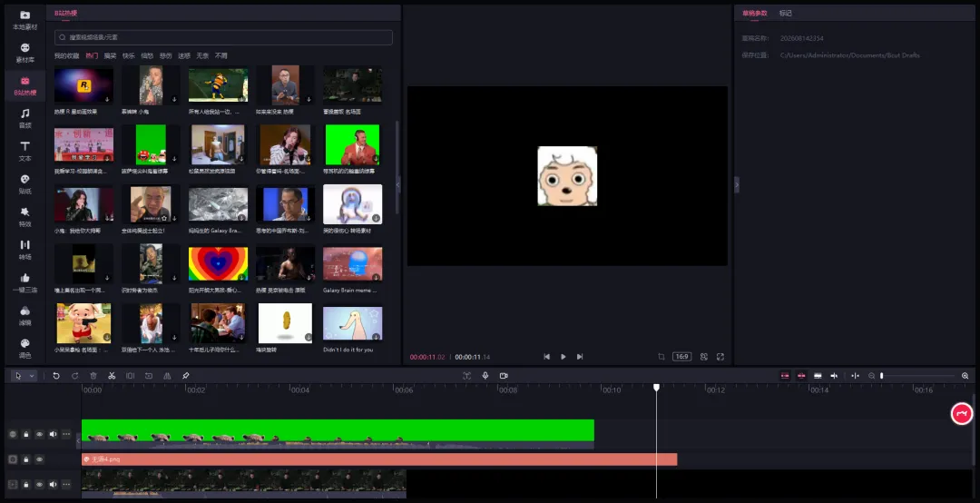Hide the green-screen video track with eye icon
This screenshot has height=503, width=980.
pyautogui.click(x=39, y=434)
